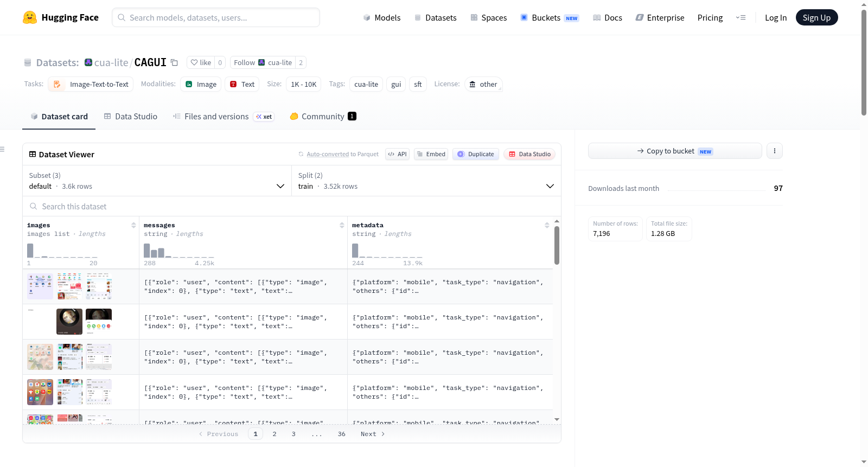Click the Hugging Face logo icon

point(30,17)
